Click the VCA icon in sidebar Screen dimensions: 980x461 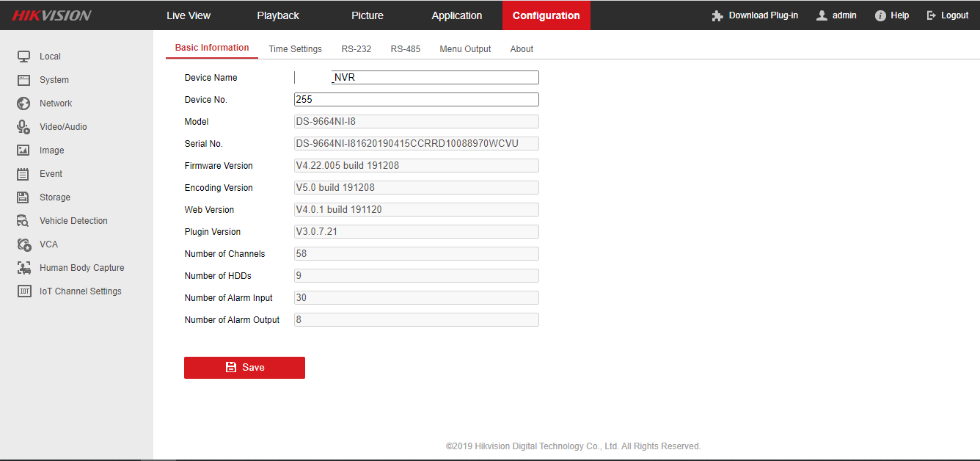(23, 244)
